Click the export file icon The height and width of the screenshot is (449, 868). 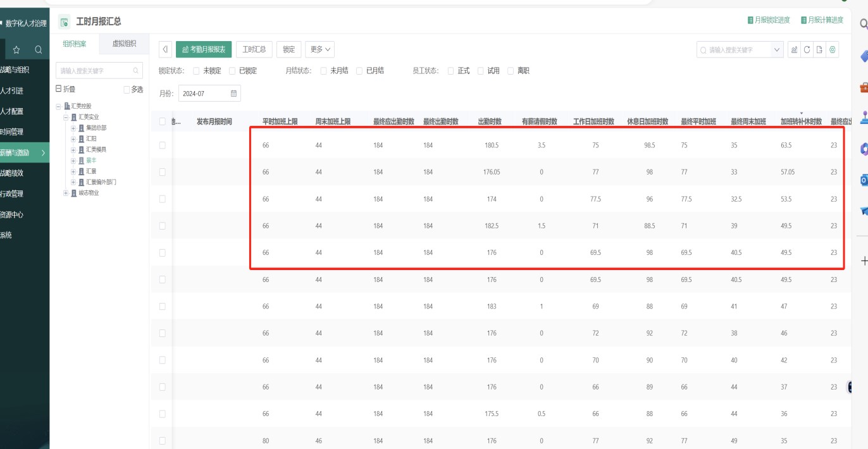819,50
